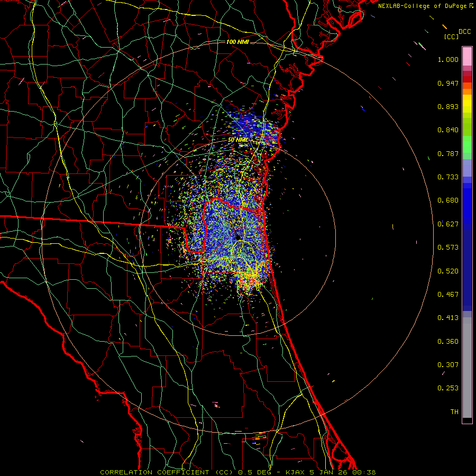Click the 0.307 colorbar value
The width and height of the screenshot is (476, 476).
pyautogui.click(x=448, y=365)
